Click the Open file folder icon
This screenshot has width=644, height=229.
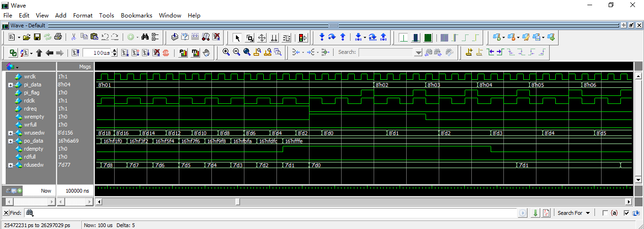pyautogui.click(x=26, y=37)
